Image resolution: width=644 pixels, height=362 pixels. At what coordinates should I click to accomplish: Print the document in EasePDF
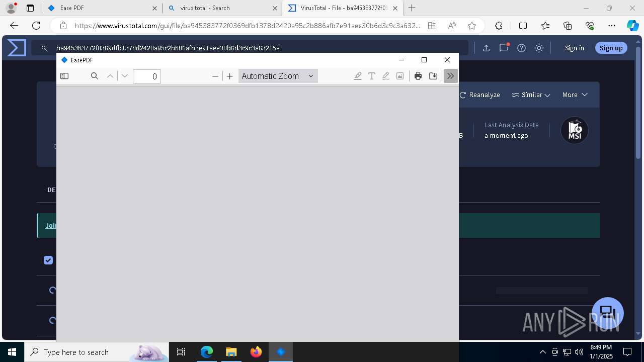418,76
